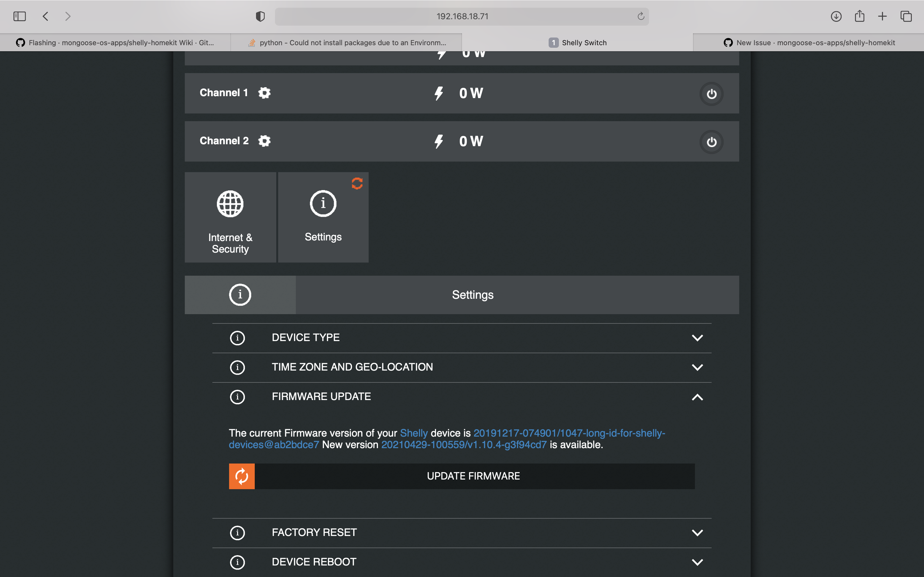This screenshot has height=577, width=924.
Task: Click the lightning bolt icon on Channel 1
Action: coord(439,93)
